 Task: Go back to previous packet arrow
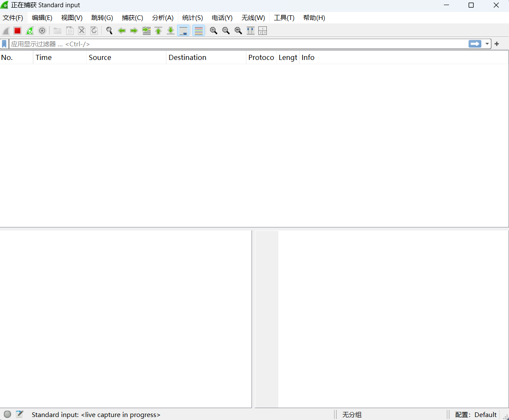pos(122,31)
